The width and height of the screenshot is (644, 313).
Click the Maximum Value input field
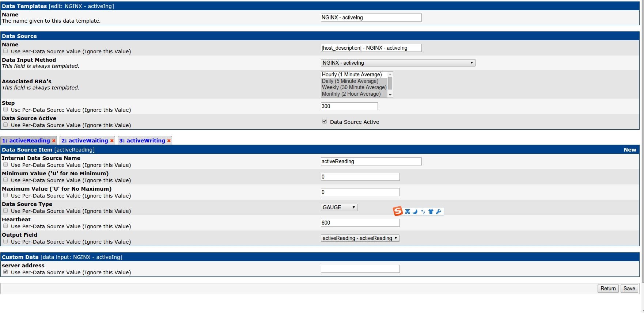point(360,192)
